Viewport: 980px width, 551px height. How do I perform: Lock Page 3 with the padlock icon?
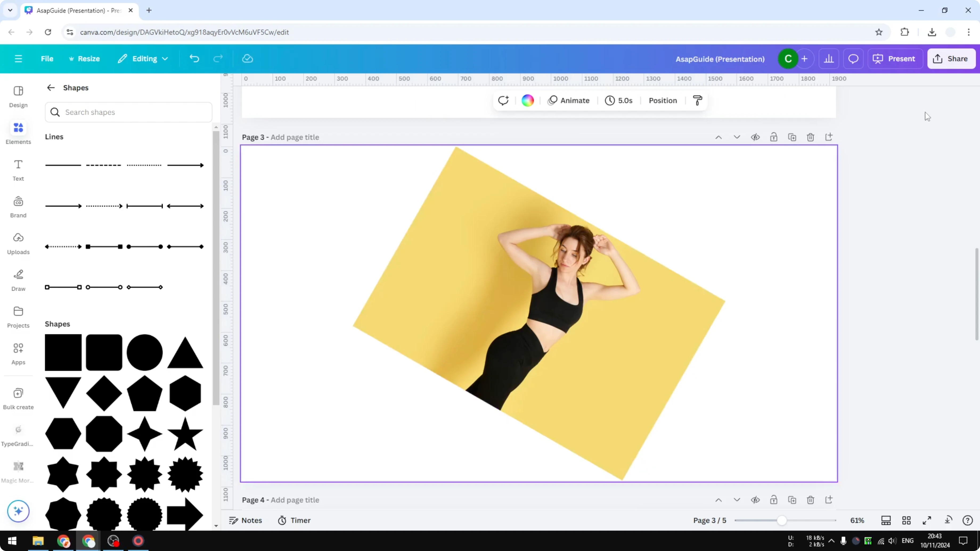click(774, 137)
